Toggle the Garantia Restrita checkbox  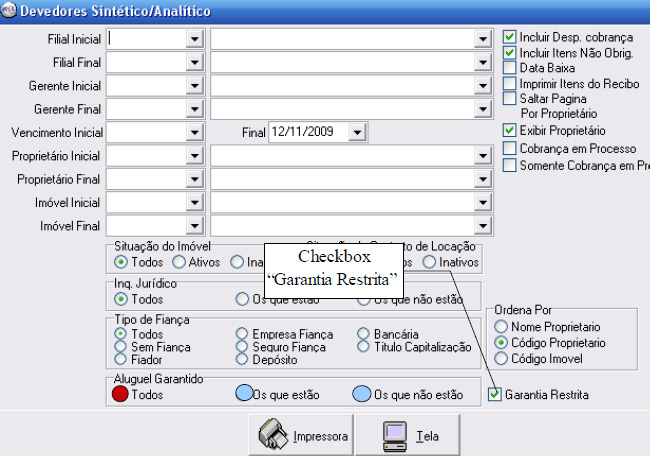pos(495,395)
